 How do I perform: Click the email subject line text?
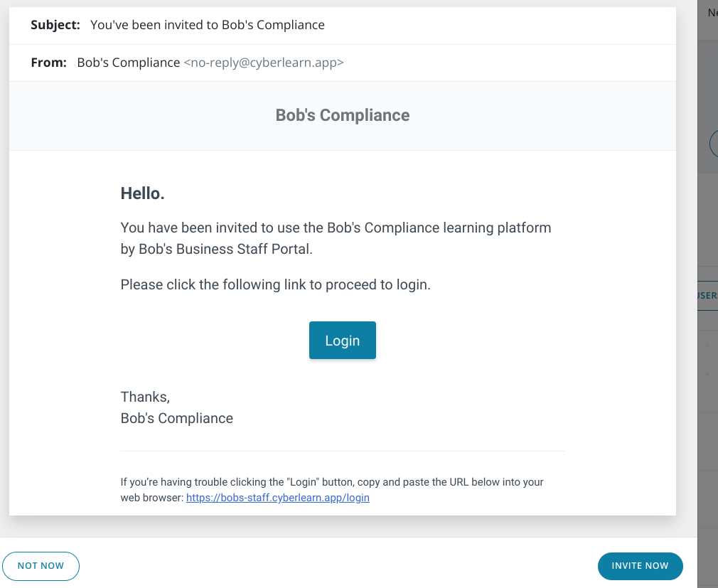(x=208, y=25)
